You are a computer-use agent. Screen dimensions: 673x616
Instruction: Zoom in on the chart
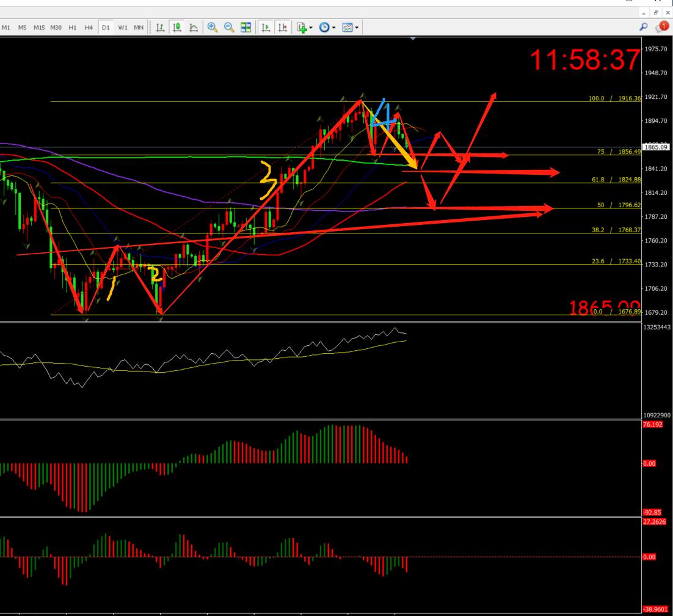(212, 28)
